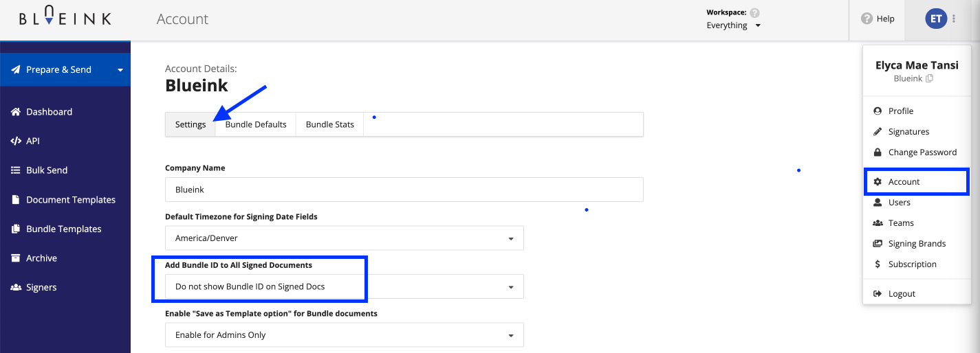Click the Account Details: label
The width and height of the screenshot is (980, 353).
pyautogui.click(x=201, y=69)
